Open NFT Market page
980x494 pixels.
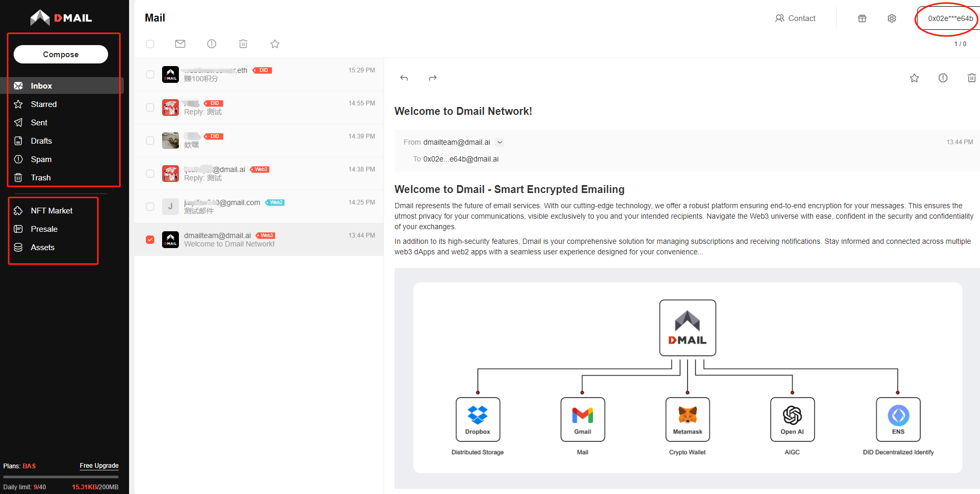pyautogui.click(x=51, y=211)
